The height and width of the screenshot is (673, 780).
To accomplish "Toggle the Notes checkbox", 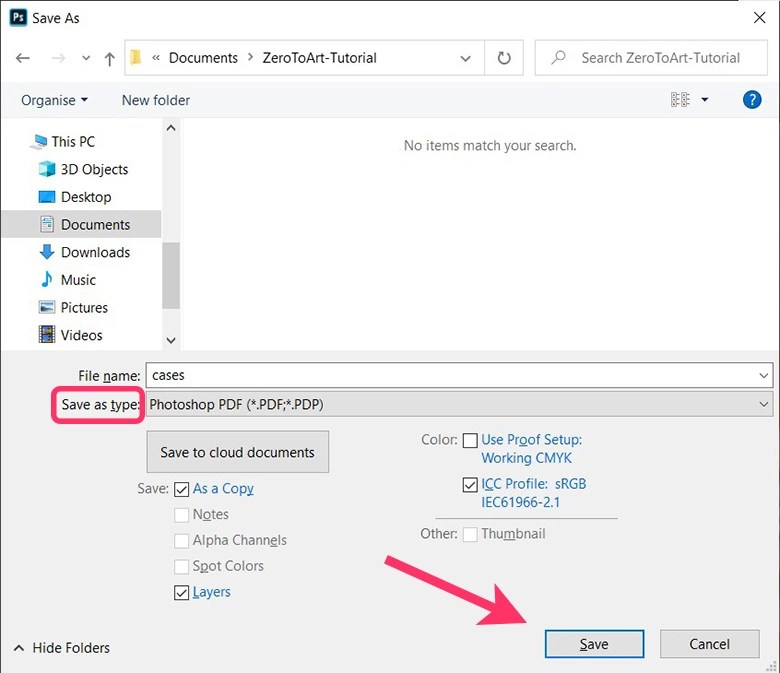I will tap(181, 515).
